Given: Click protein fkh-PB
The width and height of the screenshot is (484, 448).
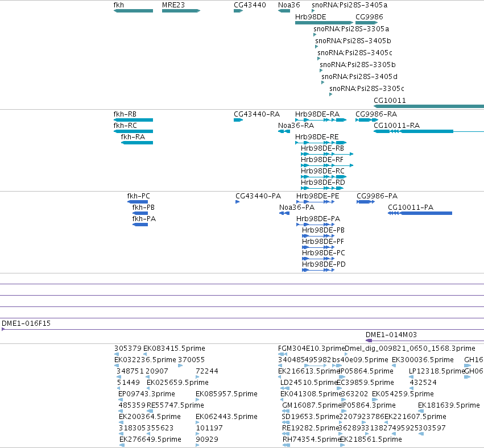Looking at the screenshot, I should (x=140, y=213).
